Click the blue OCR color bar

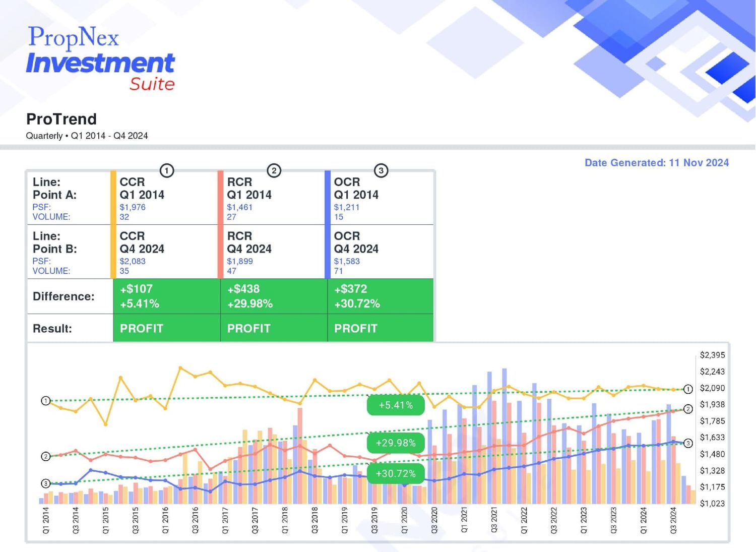click(x=328, y=224)
